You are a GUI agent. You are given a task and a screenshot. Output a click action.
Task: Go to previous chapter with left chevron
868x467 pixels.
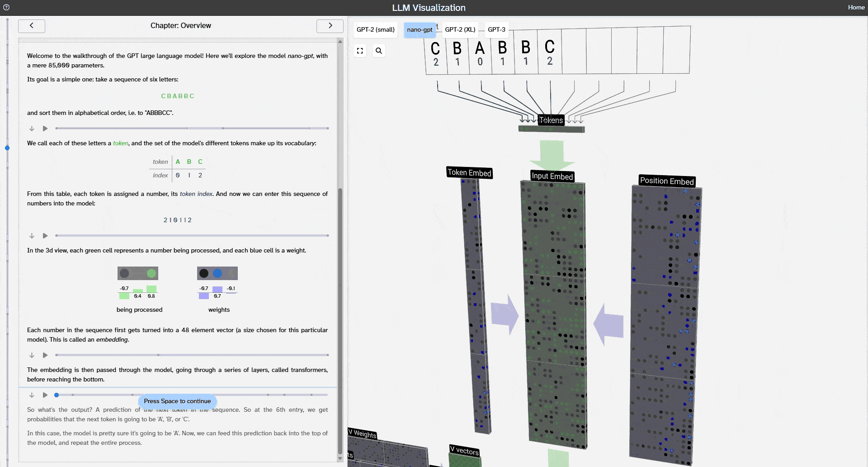coord(32,26)
